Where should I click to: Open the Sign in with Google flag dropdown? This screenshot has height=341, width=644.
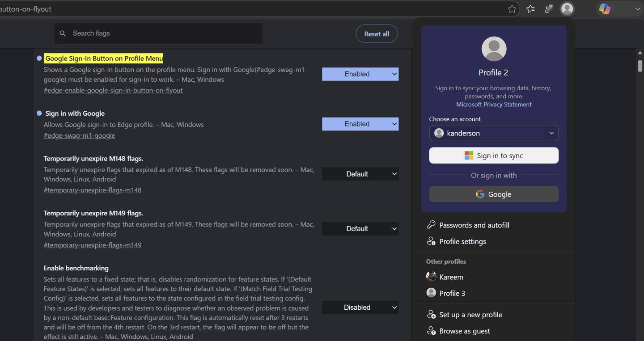360,124
